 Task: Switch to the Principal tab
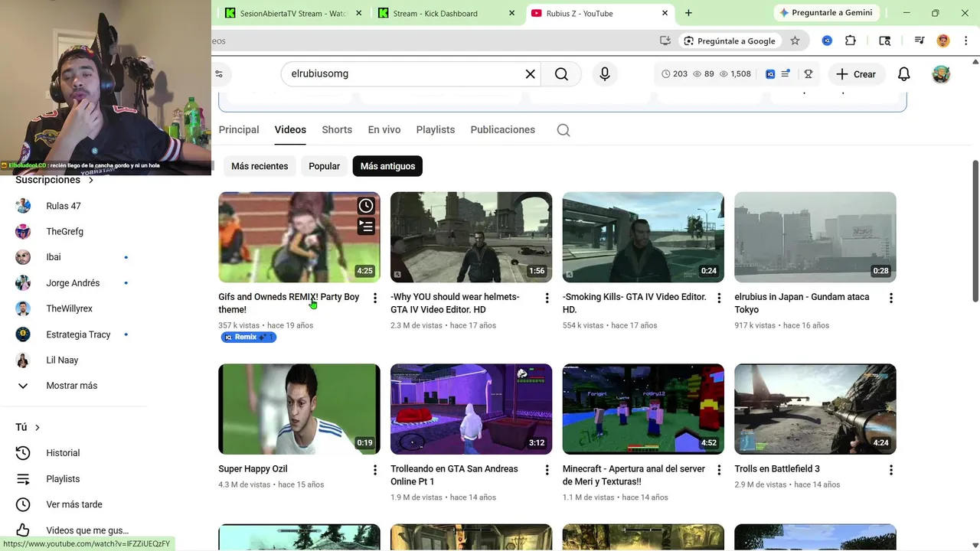pos(239,130)
